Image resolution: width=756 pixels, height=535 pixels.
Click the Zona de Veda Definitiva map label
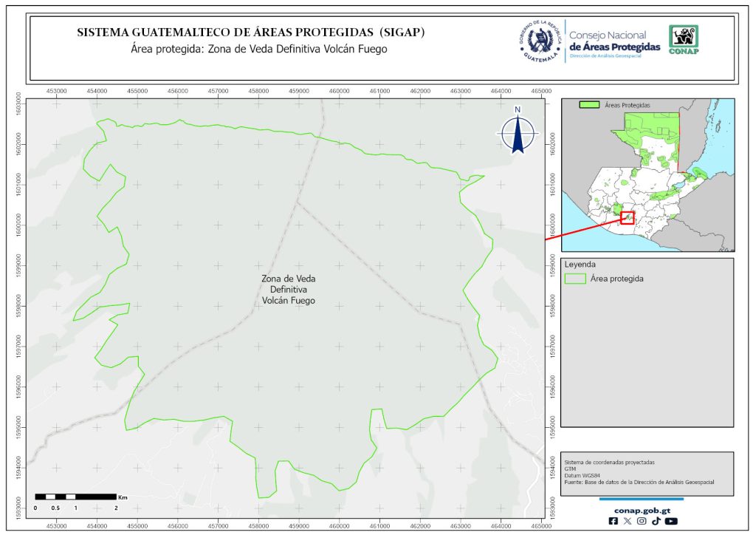pos(288,290)
